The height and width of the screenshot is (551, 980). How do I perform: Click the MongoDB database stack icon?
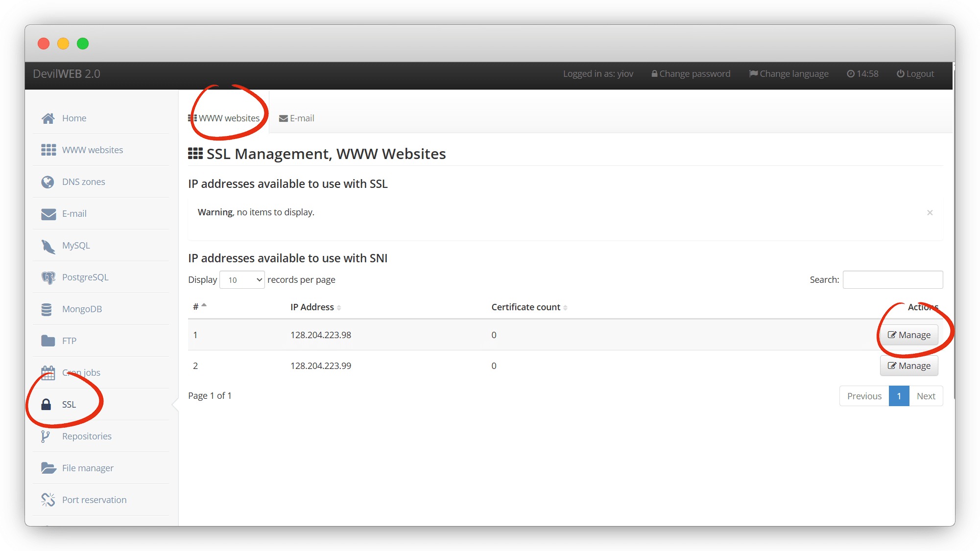47,309
